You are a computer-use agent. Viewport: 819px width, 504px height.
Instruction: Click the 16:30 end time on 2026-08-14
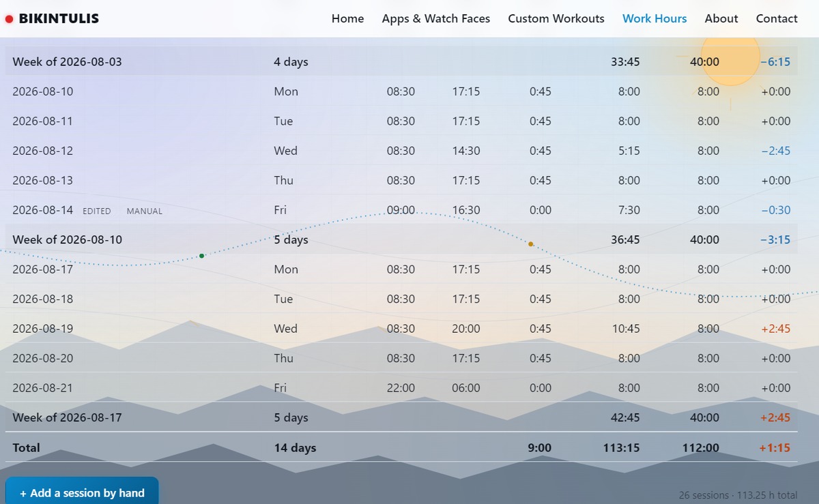[466, 210]
